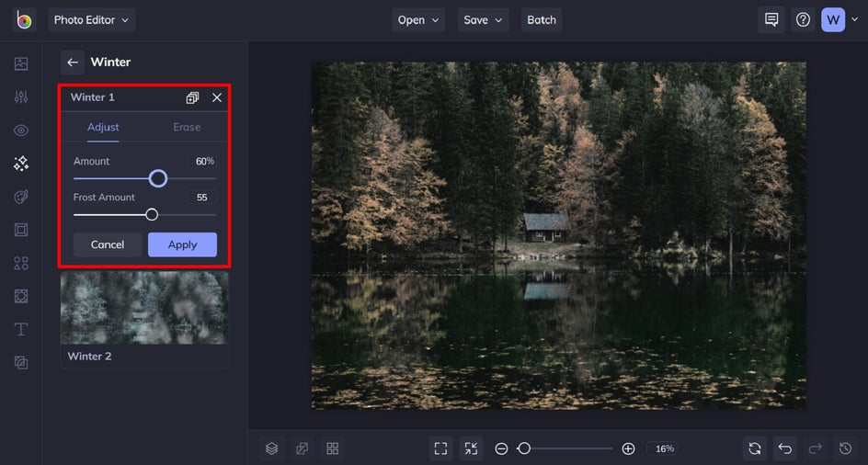Open the Layers icon in bottom bar
This screenshot has width=868, height=465.
tap(272, 448)
